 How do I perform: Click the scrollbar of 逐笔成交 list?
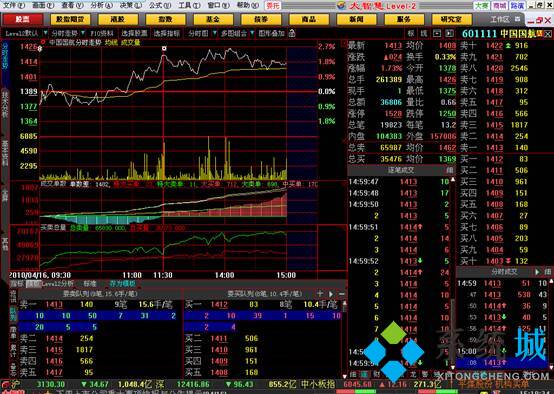point(453,272)
